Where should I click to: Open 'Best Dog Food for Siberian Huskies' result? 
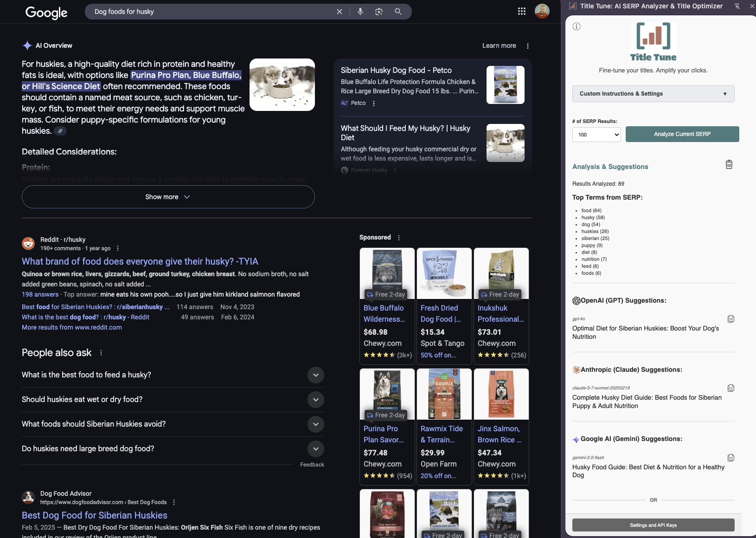tap(95, 515)
